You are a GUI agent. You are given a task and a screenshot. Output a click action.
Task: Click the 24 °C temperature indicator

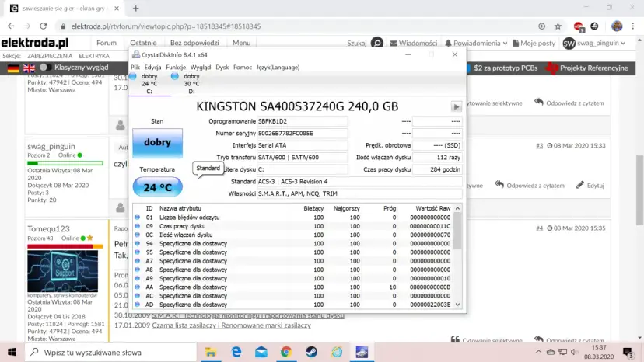(x=157, y=187)
